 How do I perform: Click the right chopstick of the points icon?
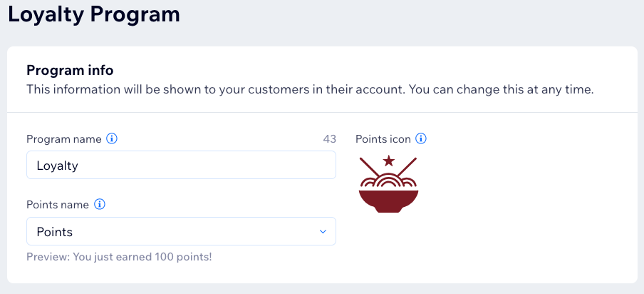407,168
